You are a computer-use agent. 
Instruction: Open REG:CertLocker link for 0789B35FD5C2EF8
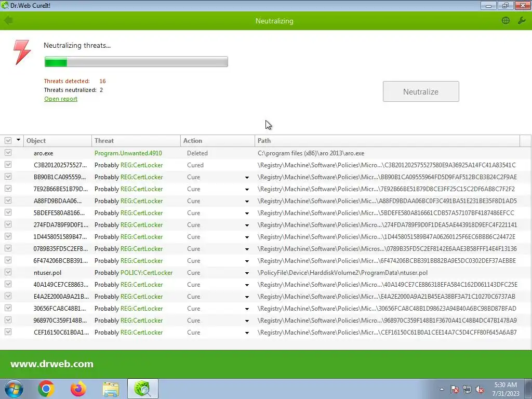[141, 249]
